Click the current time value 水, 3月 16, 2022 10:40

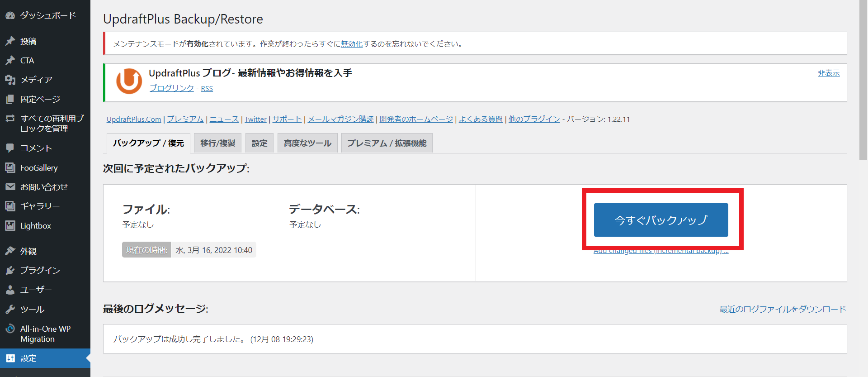point(214,250)
